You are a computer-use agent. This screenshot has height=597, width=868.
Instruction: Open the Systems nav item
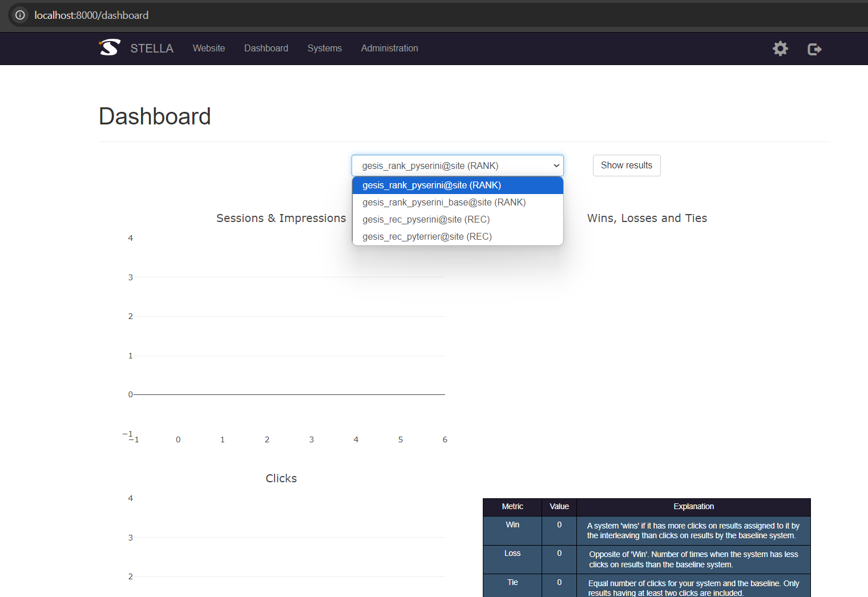(x=324, y=49)
